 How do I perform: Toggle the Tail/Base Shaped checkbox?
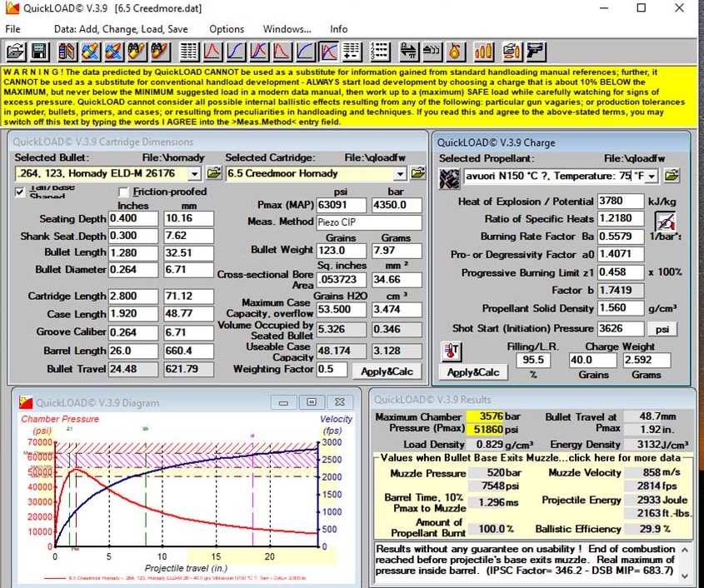pos(19,192)
